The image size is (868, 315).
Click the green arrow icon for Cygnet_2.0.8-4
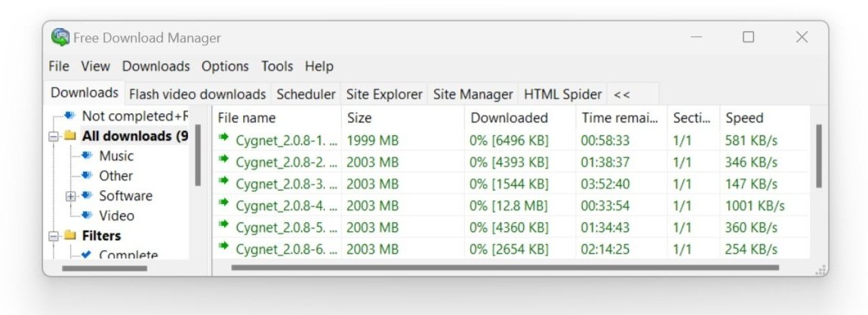tap(223, 202)
